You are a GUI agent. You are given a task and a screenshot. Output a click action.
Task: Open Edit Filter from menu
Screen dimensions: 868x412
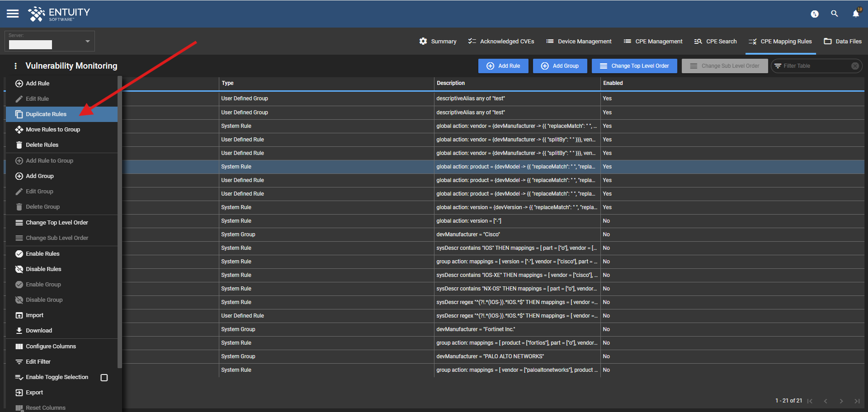tap(61, 362)
